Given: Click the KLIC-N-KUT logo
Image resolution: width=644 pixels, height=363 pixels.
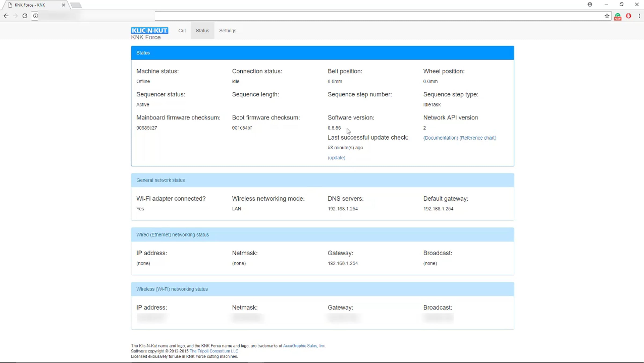Looking at the screenshot, I should [149, 31].
